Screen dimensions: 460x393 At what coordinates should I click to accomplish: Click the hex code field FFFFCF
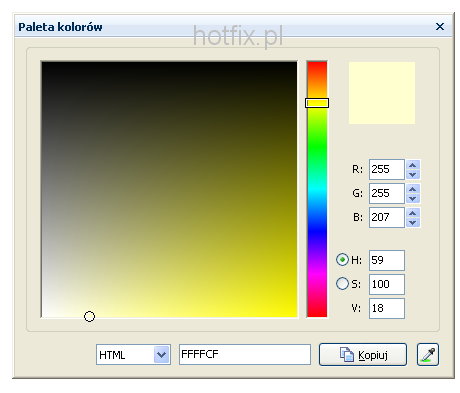[x=245, y=355]
